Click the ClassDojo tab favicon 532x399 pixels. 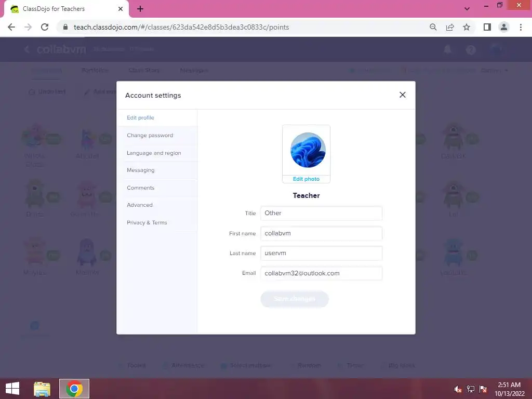click(15, 9)
